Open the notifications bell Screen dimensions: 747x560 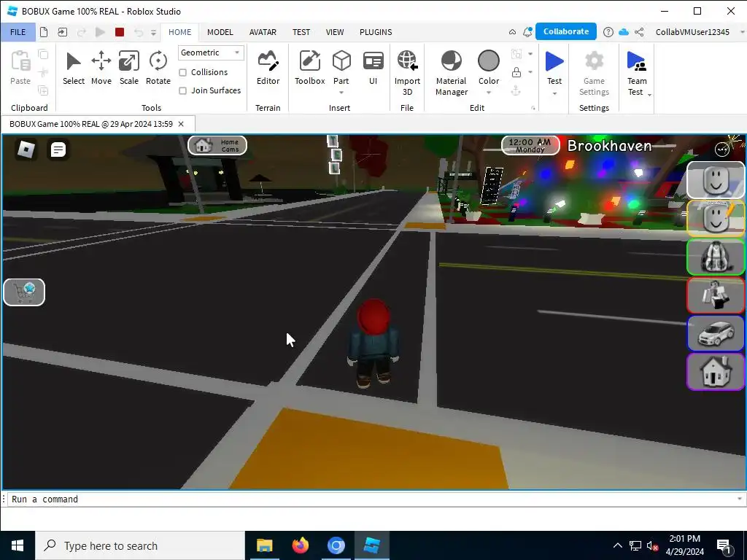point(527,32)
